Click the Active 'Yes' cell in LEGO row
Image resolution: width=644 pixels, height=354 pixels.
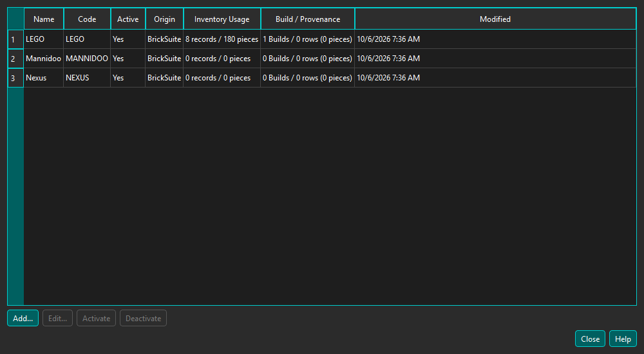(x=128, y=39)
